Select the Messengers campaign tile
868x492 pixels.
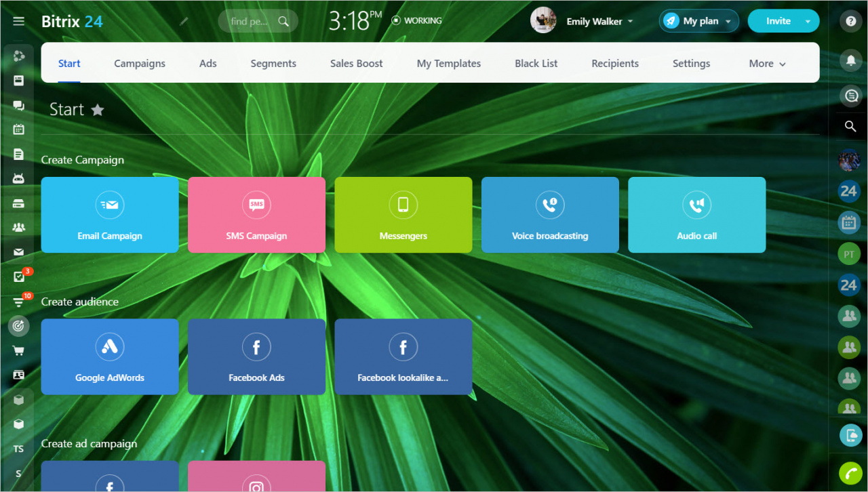[403, 215]
